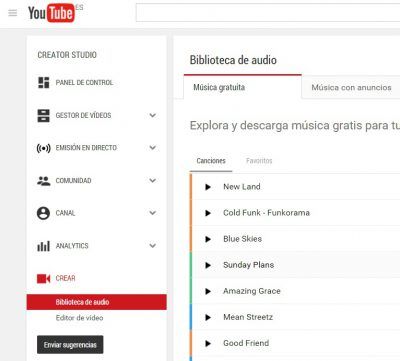This screenshot has width=400, height=361.
Task: Select the song title Amazing Grace
Action: tap(252, 291)
